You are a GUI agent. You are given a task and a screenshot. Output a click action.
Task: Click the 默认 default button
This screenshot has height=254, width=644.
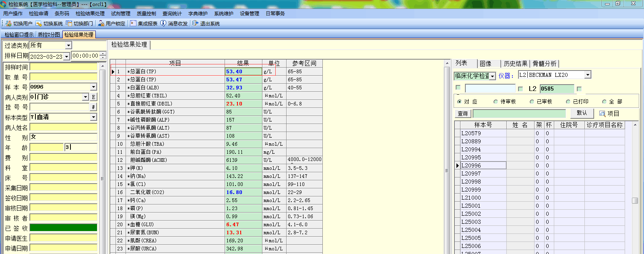582,113
